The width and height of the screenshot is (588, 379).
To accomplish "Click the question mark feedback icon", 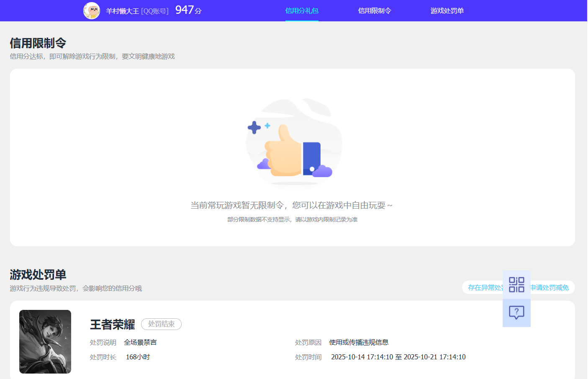I will coord(516,312).
